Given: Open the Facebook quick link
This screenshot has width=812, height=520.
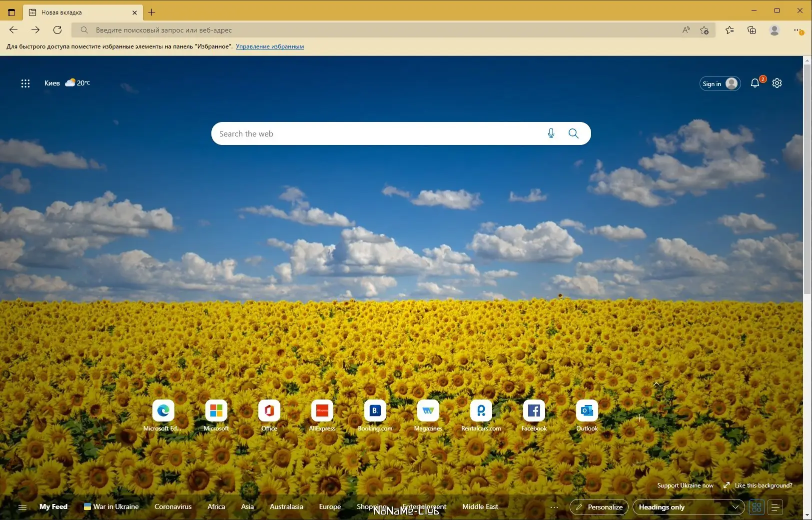Looking at the screenshot, I should pyautogui.click(x=534, y=415).
